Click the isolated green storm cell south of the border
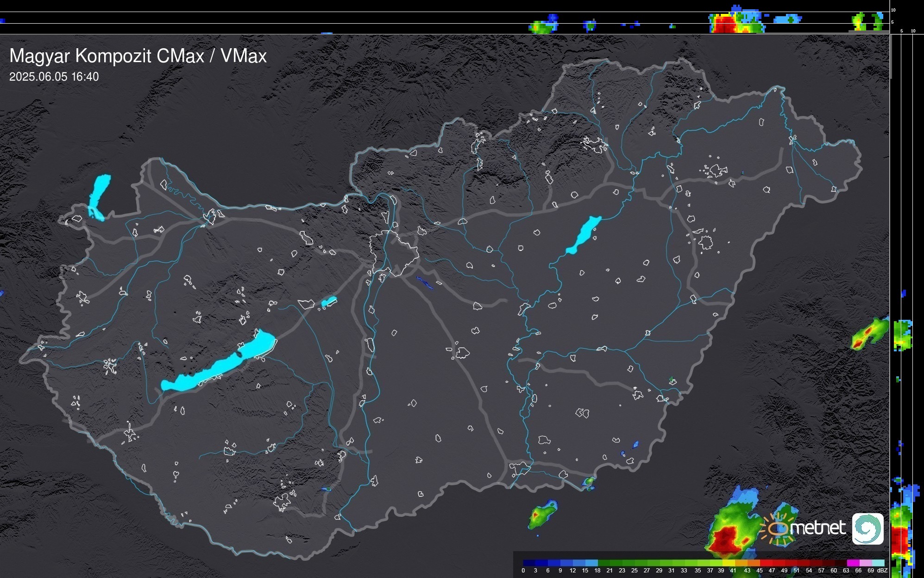Image resolution: width=924 pixels, height=578 pixels. pos(541,516)
